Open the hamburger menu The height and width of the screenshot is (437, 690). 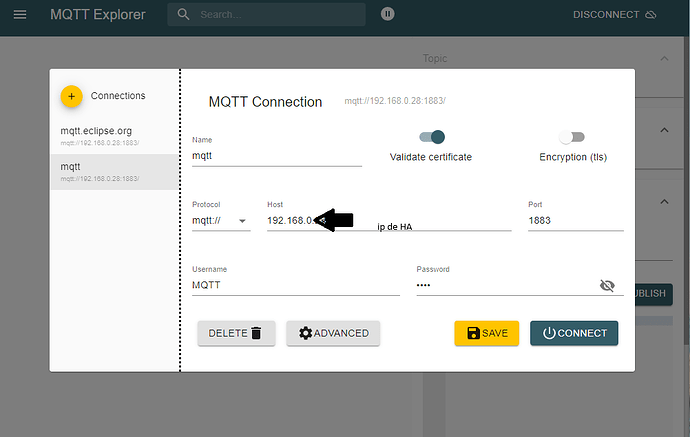[x=20, y=15]
